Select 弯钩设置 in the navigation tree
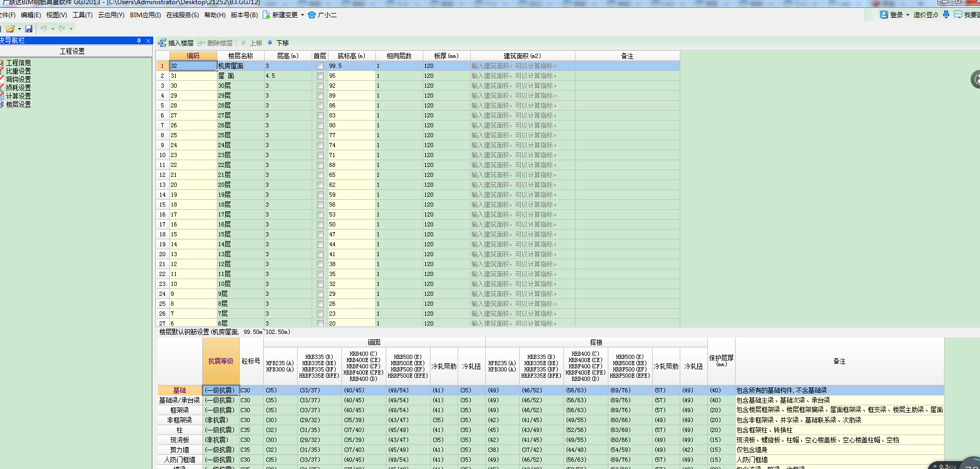Image resolution: width=980 pixels, height=469 pixels. click(18, 79)
